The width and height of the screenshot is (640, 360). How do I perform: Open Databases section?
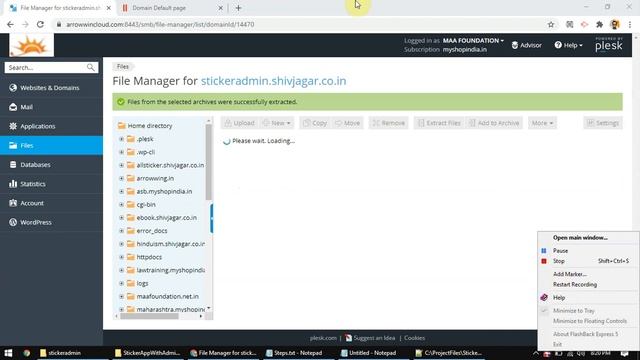51,164
